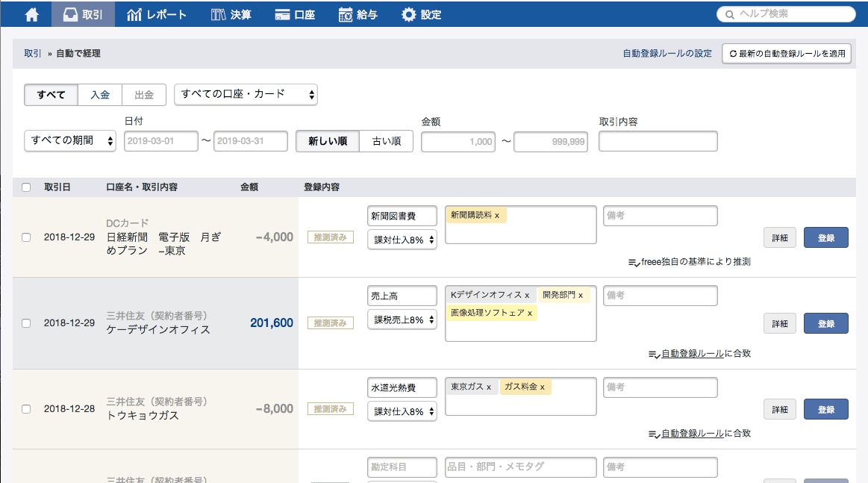
Task: Click the magnifier icon in help search
Action: point(730,14)
